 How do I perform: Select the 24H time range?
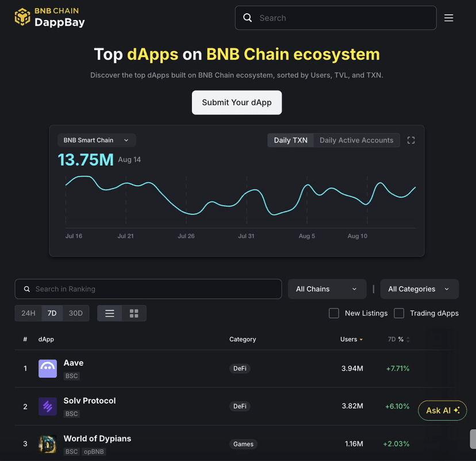click(28, 313)
